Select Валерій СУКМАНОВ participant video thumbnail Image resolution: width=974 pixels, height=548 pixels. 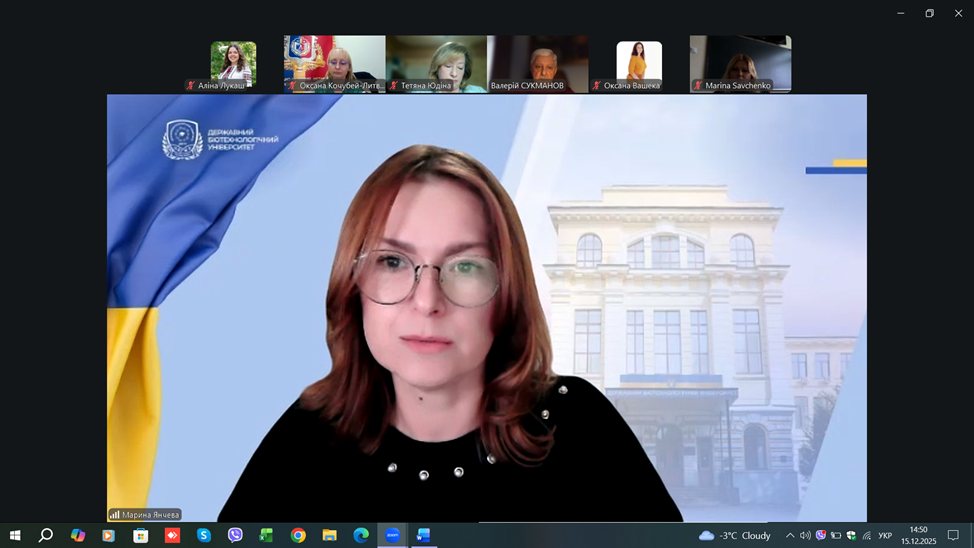538,64
